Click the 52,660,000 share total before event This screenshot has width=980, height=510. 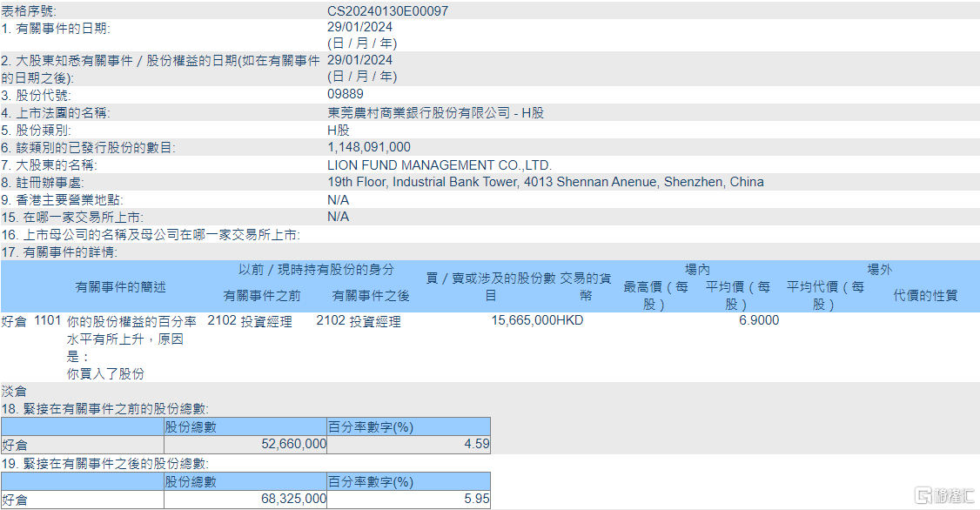[x=294, y=445]
